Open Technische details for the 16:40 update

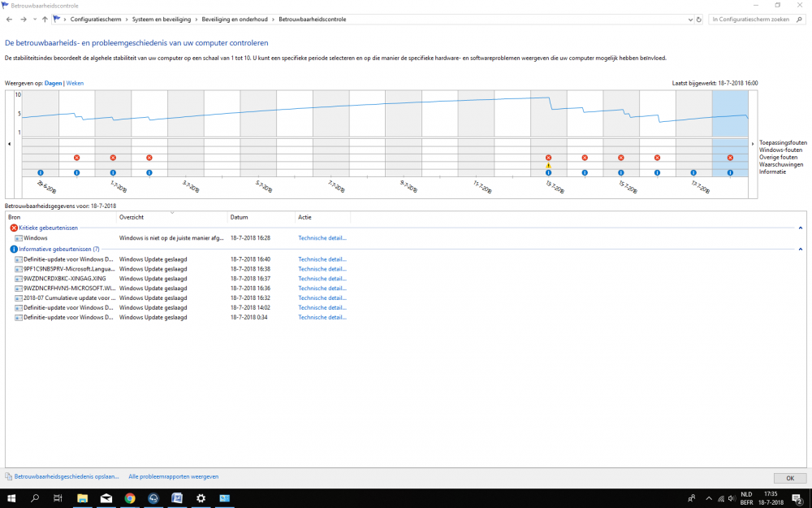click(x=322, y=259)
